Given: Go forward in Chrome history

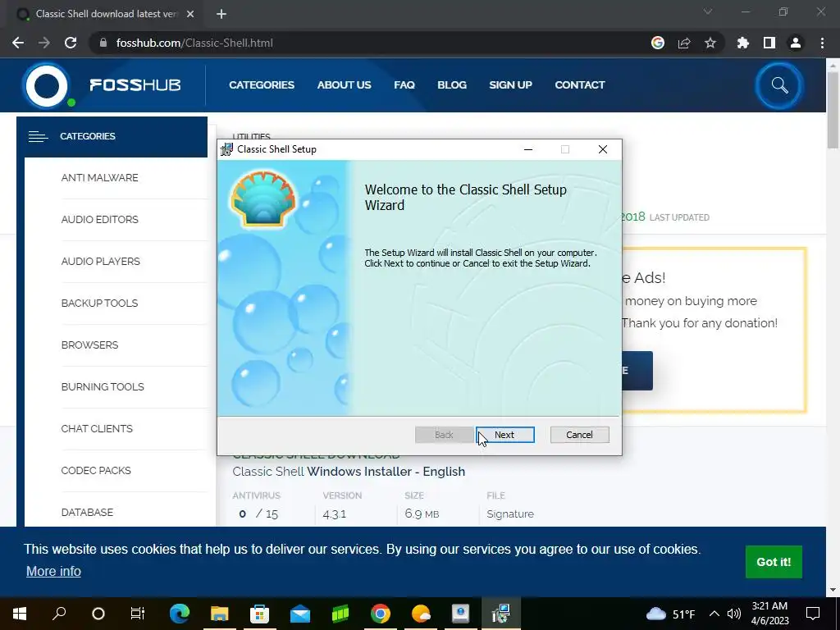Looking at the screenshot, I should click(x=44, y=43).
